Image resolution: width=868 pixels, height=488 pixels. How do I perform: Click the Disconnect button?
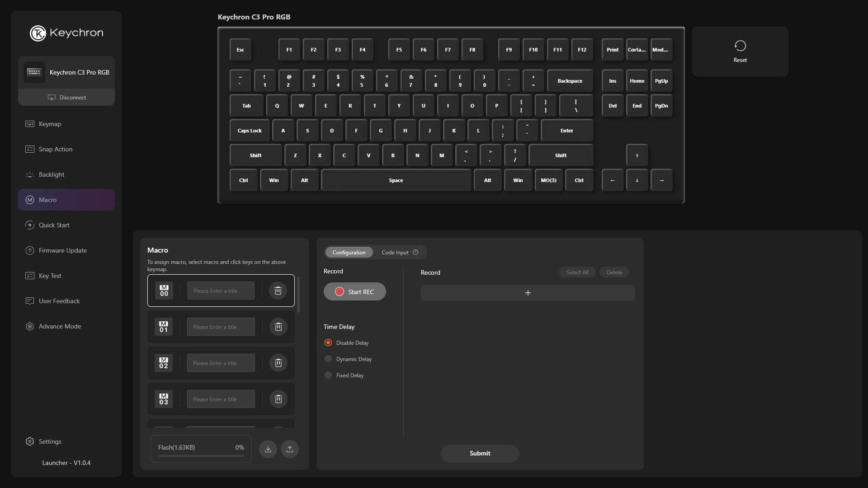[x=66, y=97]
